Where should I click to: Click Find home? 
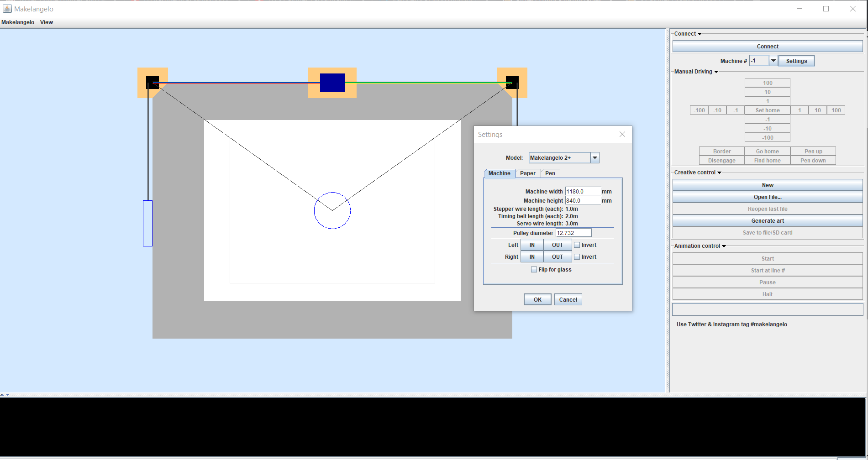[767, 160]
